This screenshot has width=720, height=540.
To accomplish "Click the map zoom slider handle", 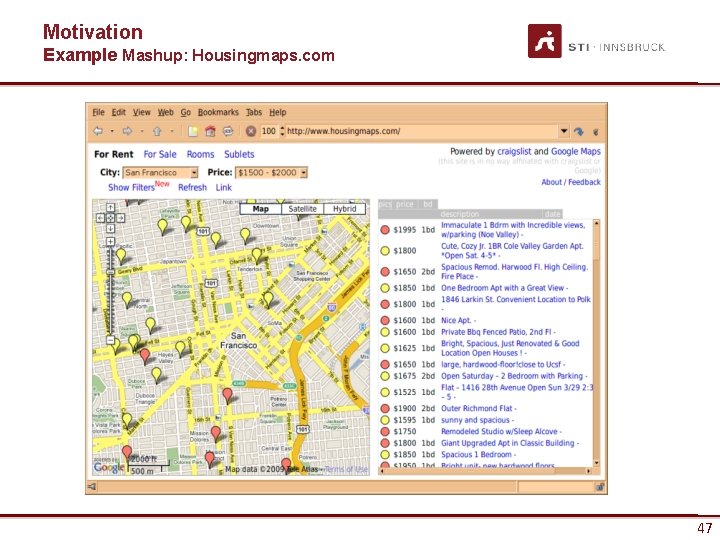I will click(x=110, y=272).
